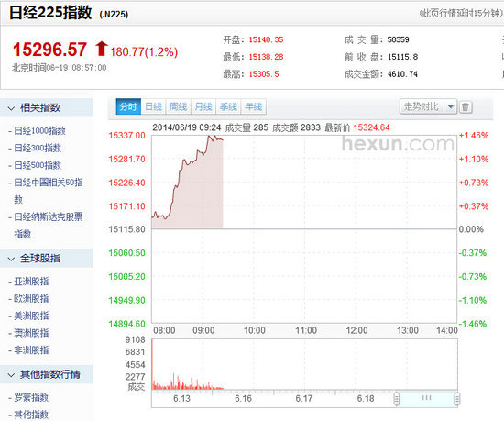Viewport: 504px width, 421px height.
Task: Open the 日经300指数 link
Action: 38,148
